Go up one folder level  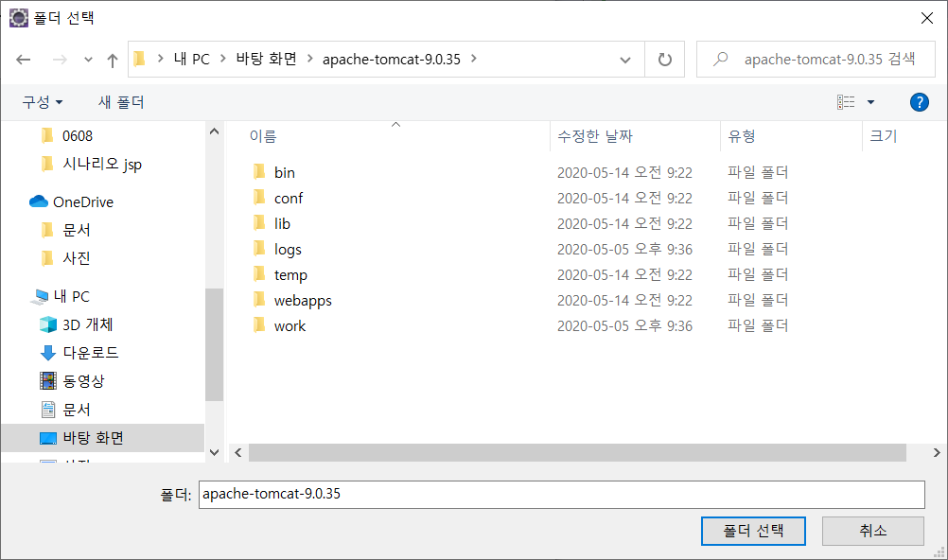pyautogui.click(x=112, y=60)
